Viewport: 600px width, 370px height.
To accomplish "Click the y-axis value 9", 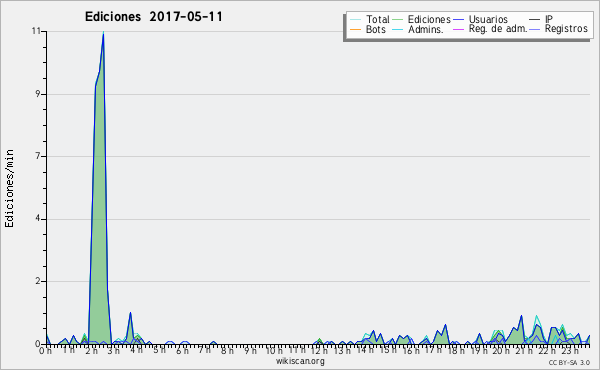I will 38,94.
